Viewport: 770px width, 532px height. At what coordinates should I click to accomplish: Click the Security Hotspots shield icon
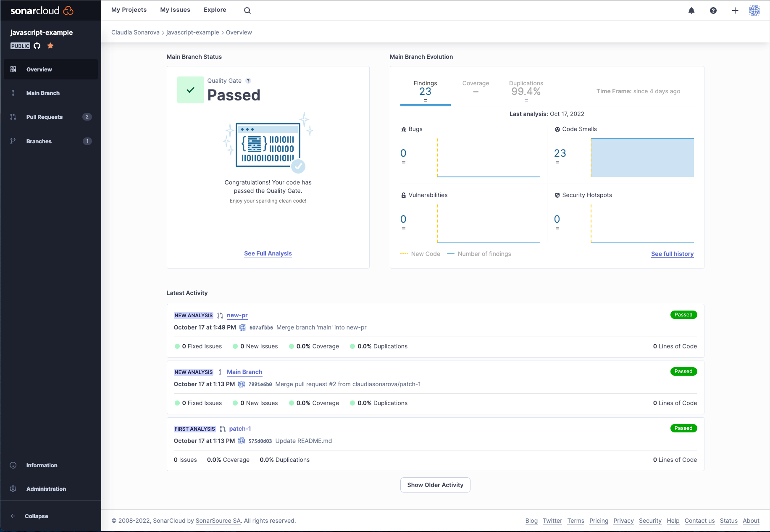coord(557,195)
